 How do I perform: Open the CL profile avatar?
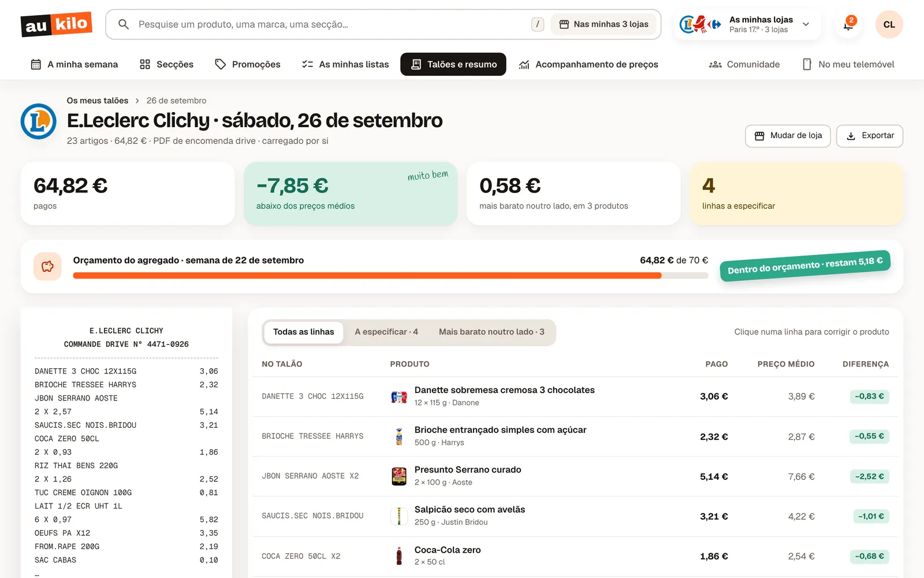(x=889, y=24)
